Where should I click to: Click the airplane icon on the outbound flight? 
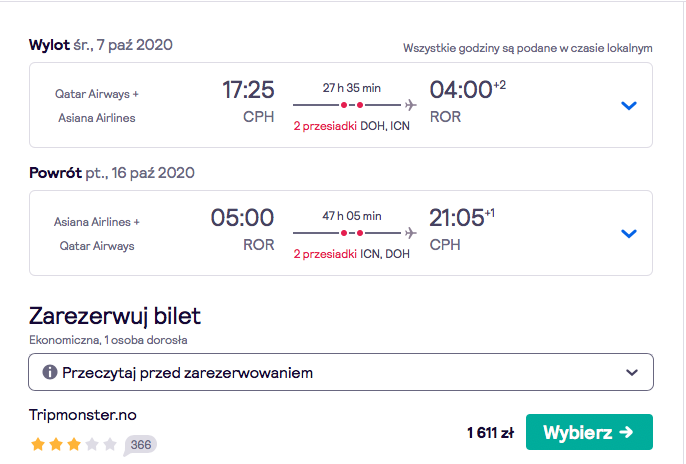click(410, 105)
